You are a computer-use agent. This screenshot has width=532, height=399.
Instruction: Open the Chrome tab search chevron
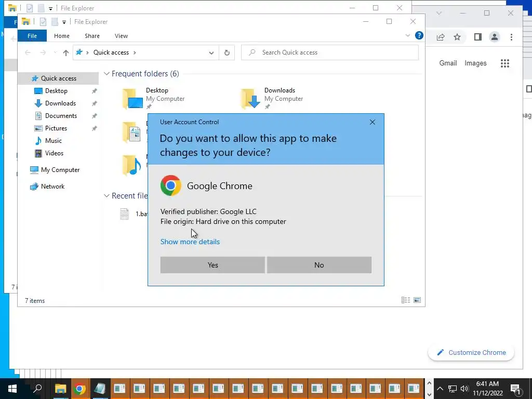tap(438, 13)
